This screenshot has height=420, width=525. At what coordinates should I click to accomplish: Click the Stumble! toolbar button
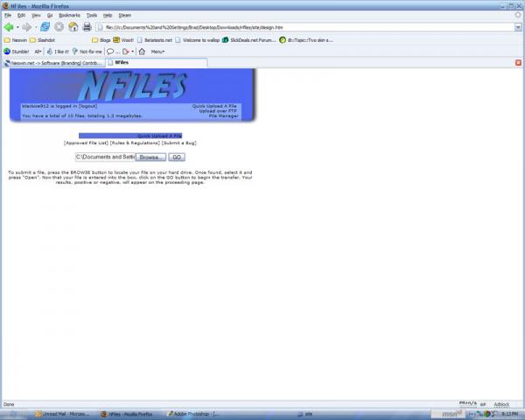17,52
